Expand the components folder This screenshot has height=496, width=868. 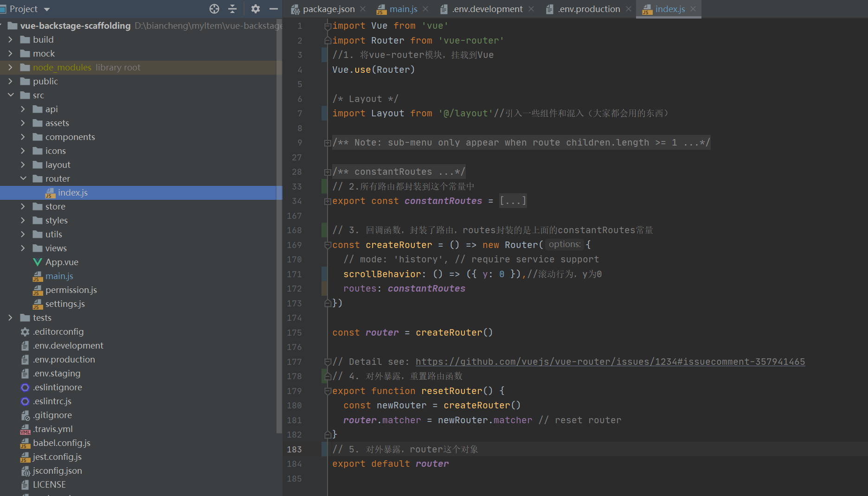23,137
